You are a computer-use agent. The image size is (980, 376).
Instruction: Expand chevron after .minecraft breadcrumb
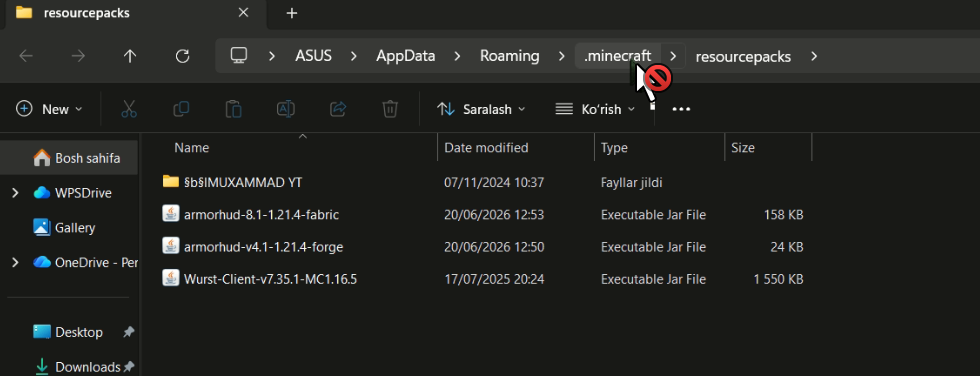pyautogui.click(x=673, y=56)
